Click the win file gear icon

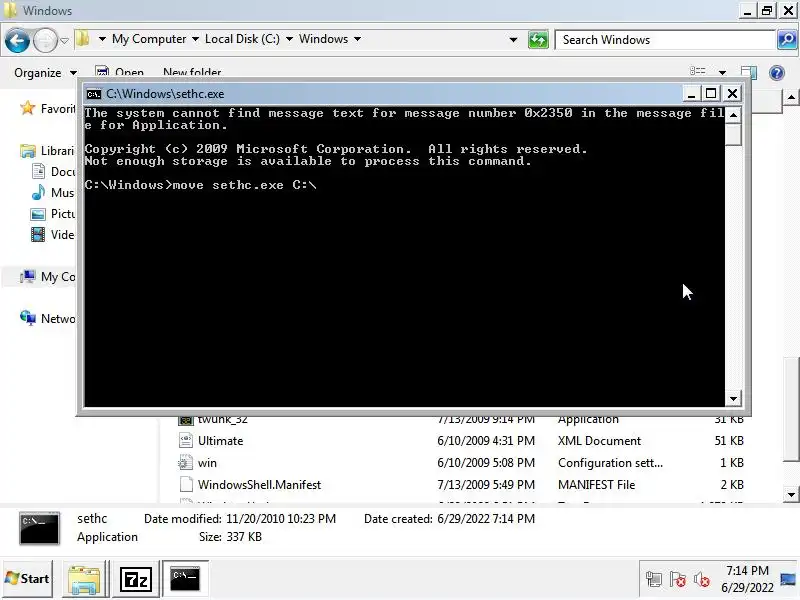point(186,462)
